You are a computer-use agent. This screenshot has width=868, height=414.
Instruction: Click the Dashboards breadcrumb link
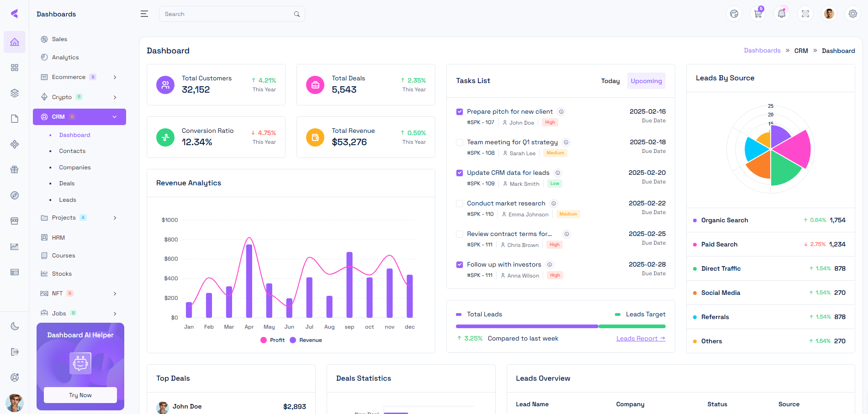point(762,51)
